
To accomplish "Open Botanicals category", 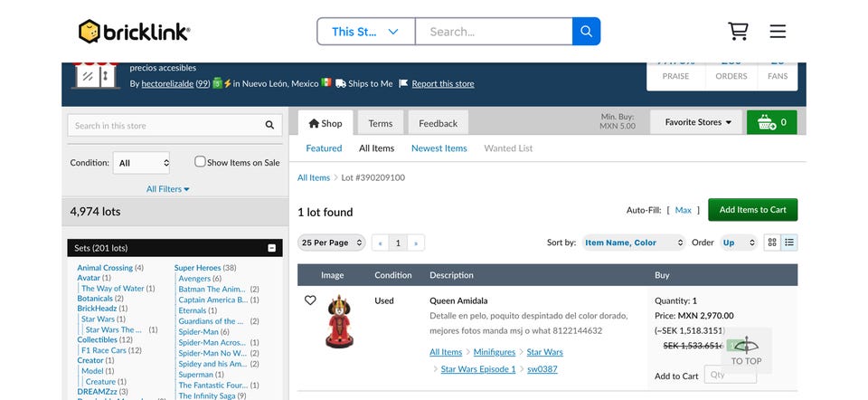I will point(95,298).
